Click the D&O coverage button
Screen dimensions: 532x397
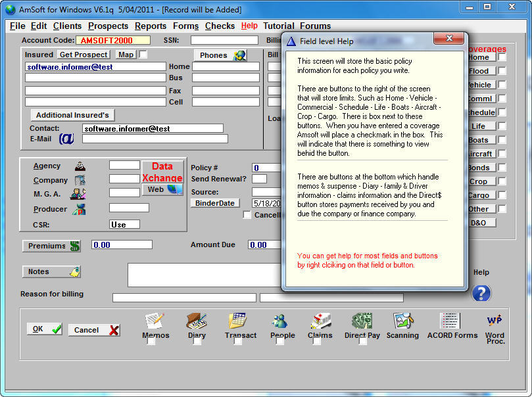pyautogui.click(x=482, y=223)
